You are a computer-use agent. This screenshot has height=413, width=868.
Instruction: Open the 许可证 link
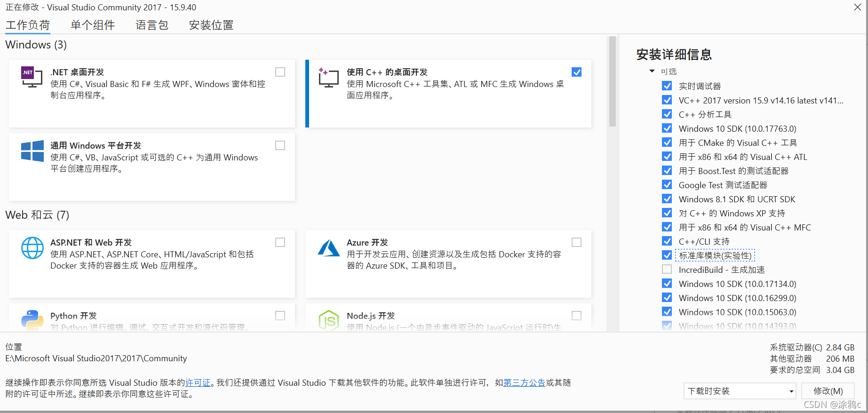(198, 382)
